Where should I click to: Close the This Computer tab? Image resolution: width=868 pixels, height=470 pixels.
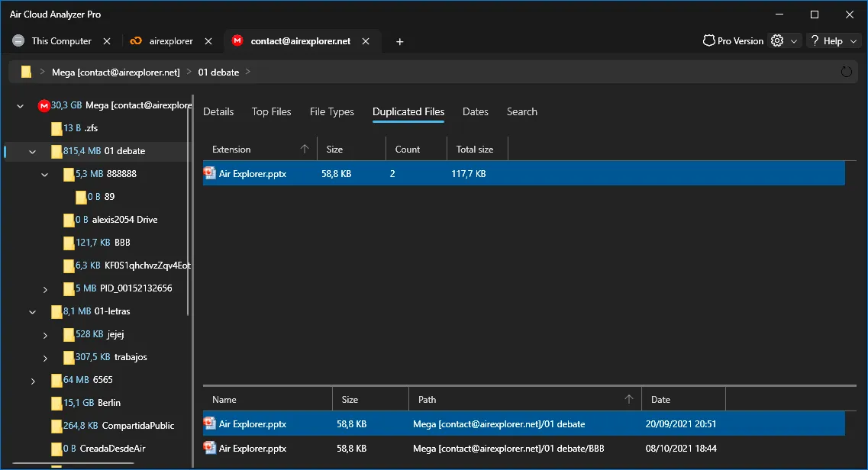pos(107,41)
